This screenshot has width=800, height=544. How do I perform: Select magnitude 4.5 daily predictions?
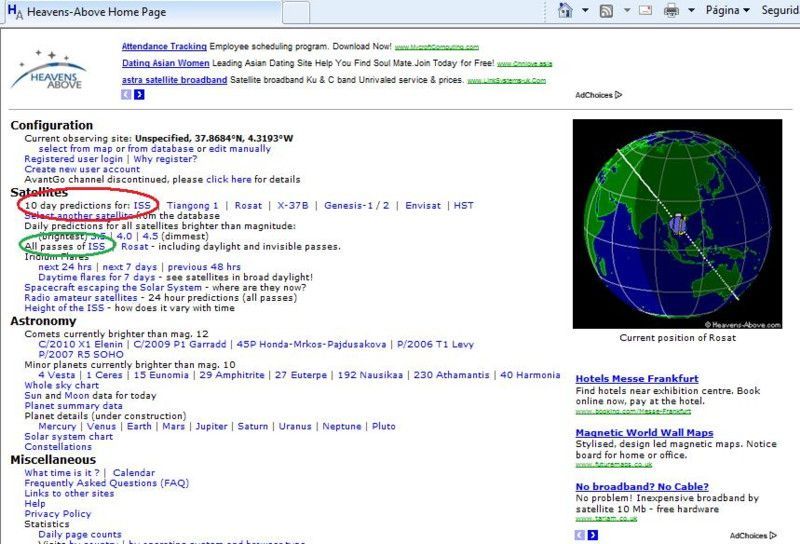151,236
